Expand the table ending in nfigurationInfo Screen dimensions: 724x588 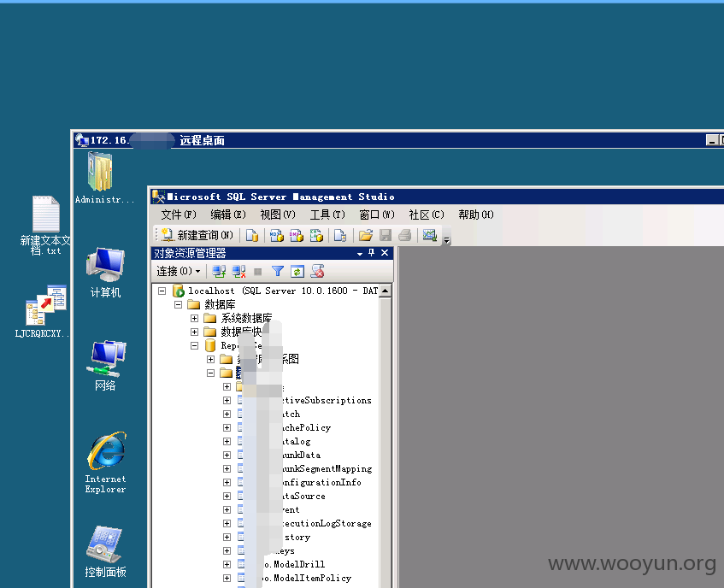[227, 482]
